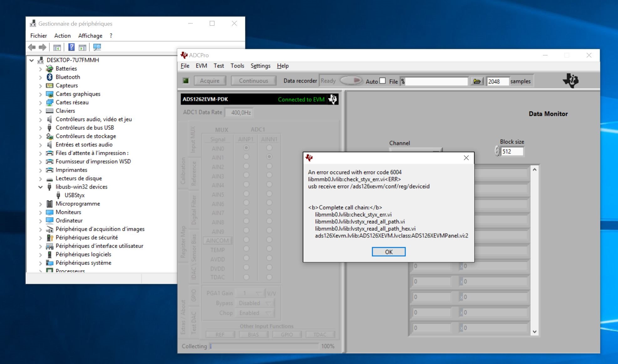Click the GPIO input function button

(287, 334)
